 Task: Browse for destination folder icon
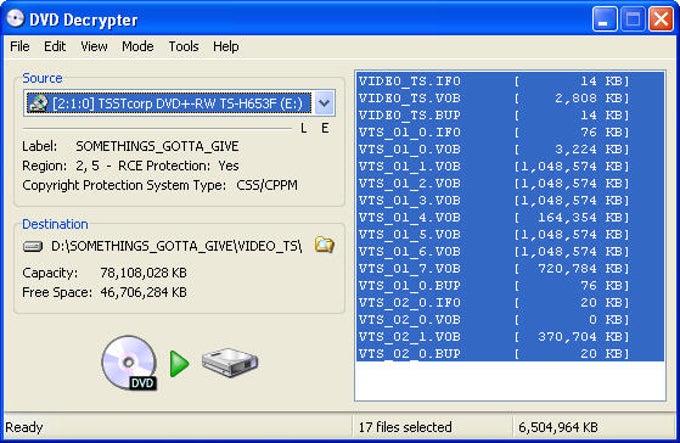[324, 245]
